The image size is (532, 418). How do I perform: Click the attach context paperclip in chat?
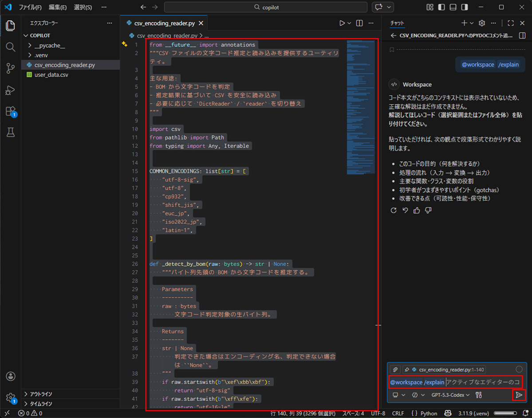click(x=395, y=369)
